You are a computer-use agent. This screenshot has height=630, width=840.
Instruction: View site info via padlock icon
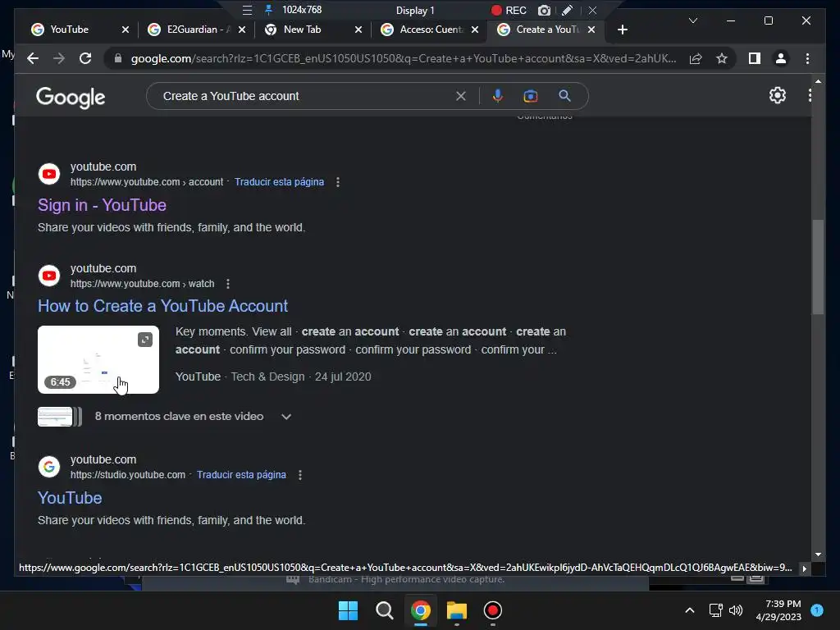coord(118,58)
